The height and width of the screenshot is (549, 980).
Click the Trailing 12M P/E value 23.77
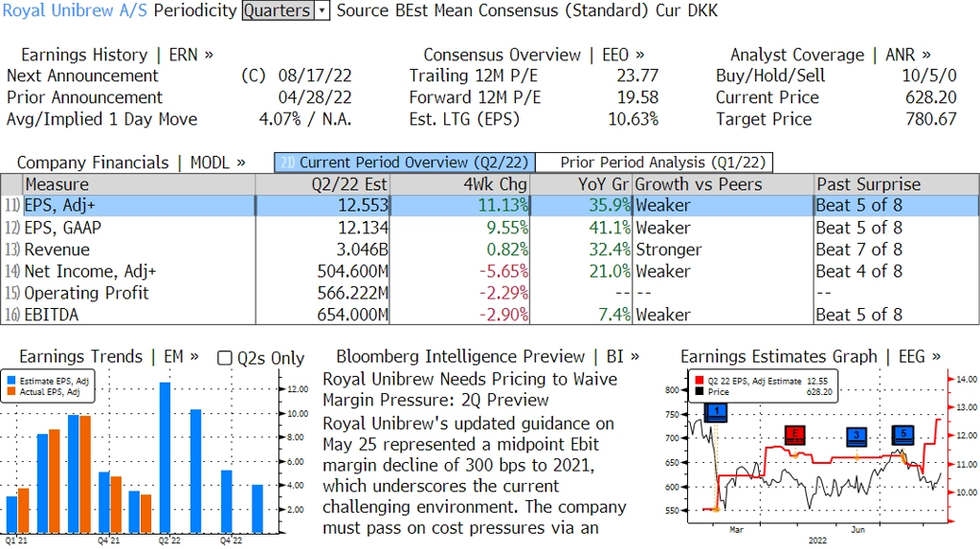(637, 76)
